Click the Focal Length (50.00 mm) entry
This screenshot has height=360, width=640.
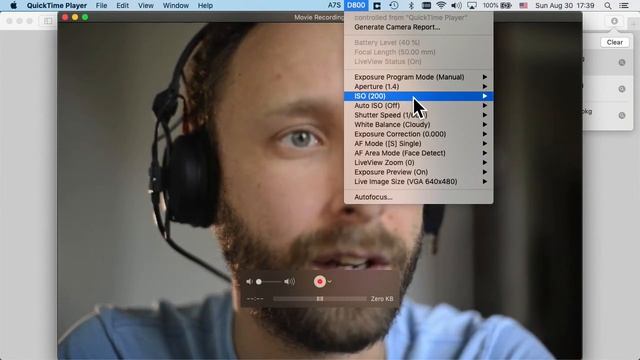(x=419, y=52)
